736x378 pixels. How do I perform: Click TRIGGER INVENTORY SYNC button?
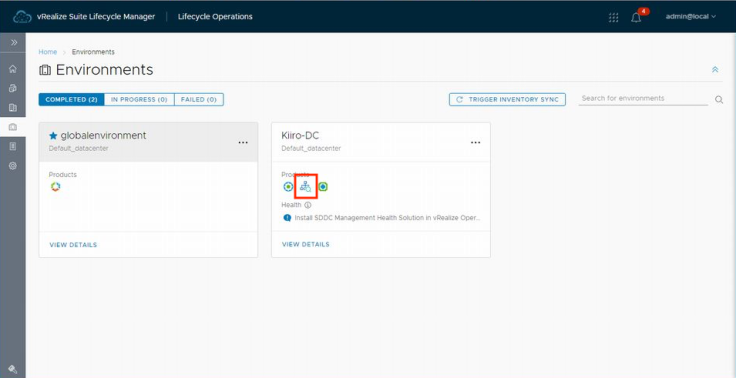[x=507, y=100]
